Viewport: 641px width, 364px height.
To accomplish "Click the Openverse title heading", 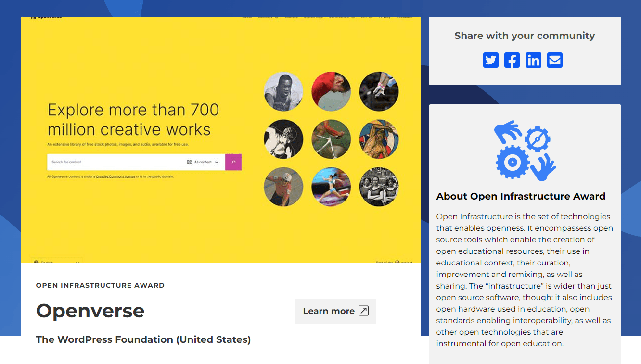I will 90,311.
